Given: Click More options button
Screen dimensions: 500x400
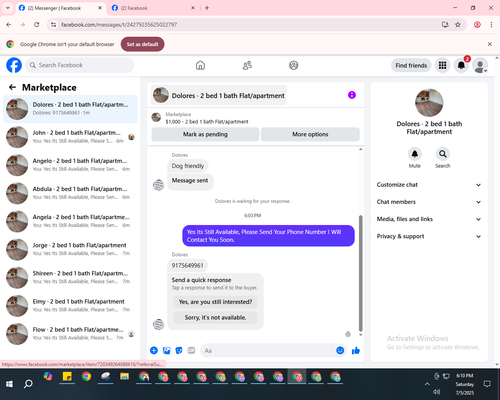Looking at the screenshot, I should 310,134.
